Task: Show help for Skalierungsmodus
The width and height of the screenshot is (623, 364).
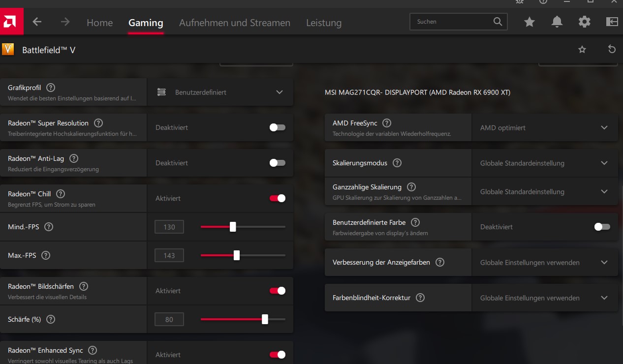Action: coord(397,163)
